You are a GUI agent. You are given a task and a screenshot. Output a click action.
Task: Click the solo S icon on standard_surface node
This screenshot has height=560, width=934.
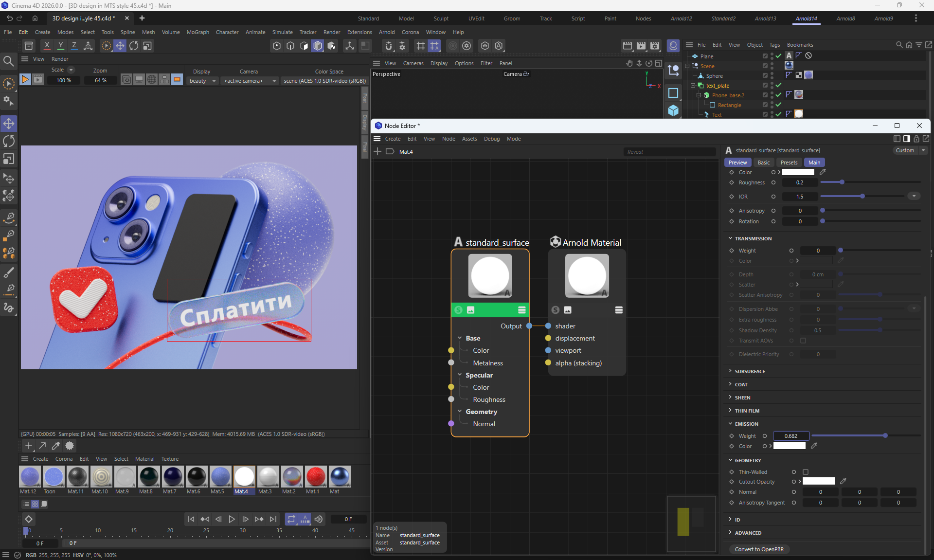[x=458, y=310]
